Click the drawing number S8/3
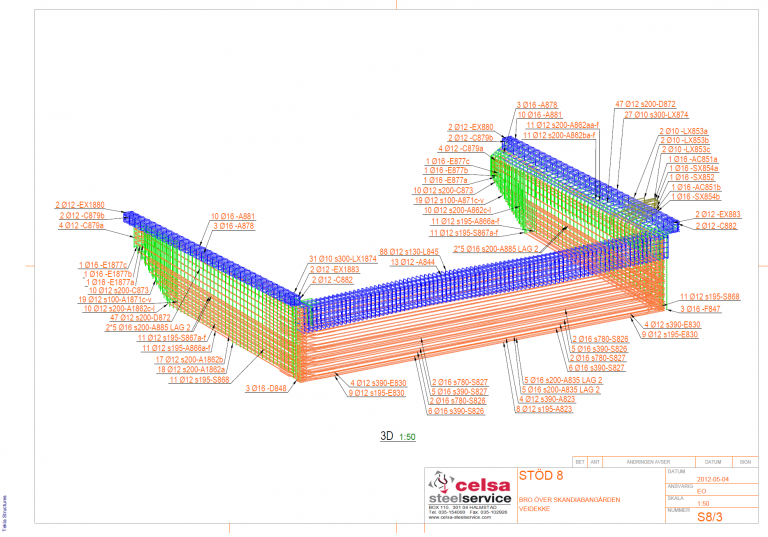 pyautogui.click(x=707, y=516)
